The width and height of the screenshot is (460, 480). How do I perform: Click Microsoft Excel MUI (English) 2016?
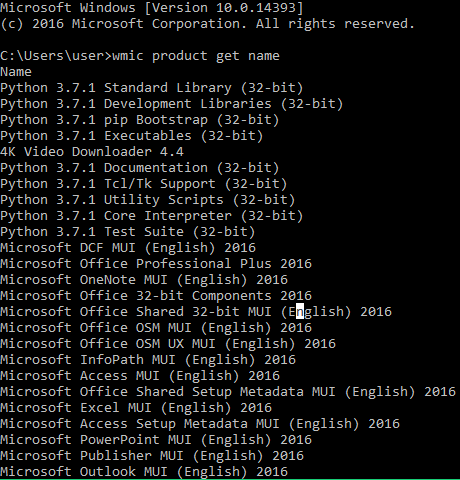pos(136,408)
